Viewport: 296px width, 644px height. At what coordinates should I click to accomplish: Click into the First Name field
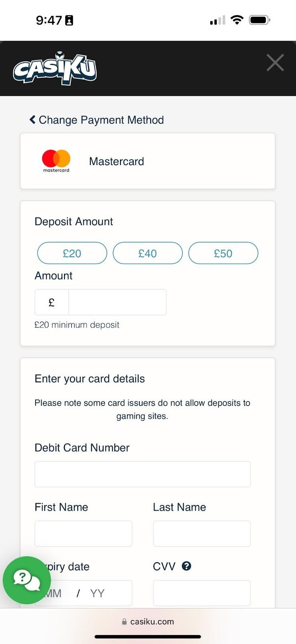83,534
